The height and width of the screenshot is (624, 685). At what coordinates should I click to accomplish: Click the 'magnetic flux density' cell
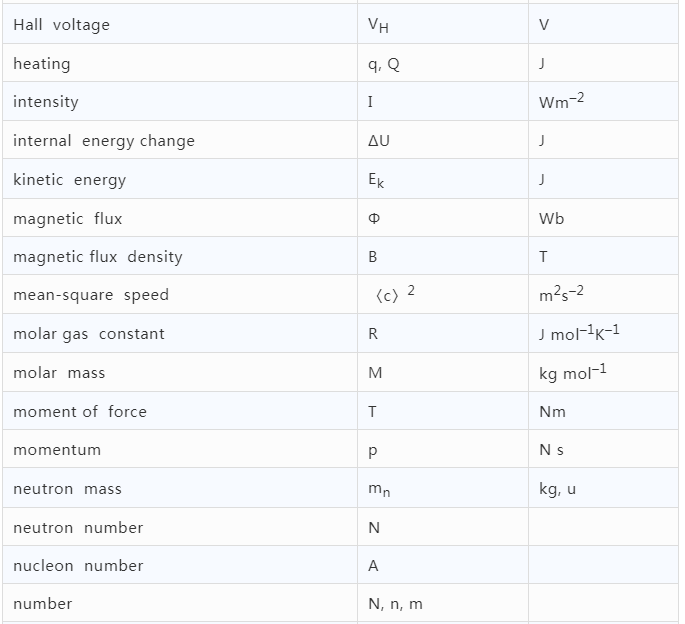click(x=98, y=257)
